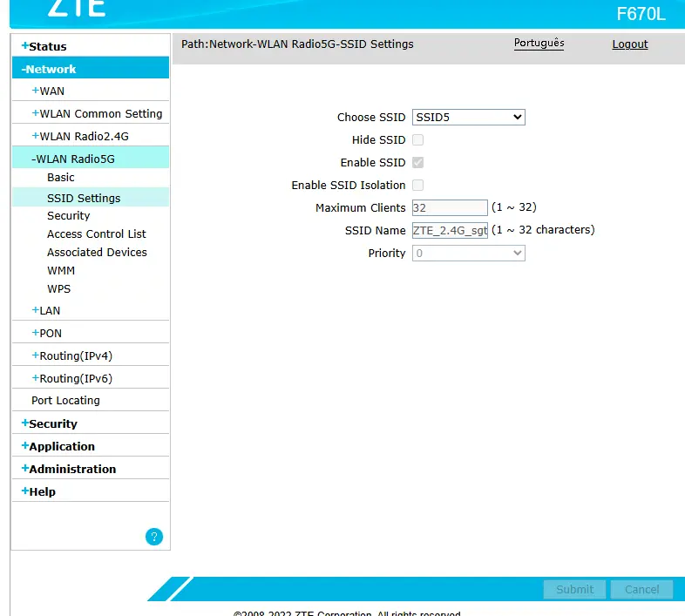
Task: Click the Logout link
Action: coord(630,44)
